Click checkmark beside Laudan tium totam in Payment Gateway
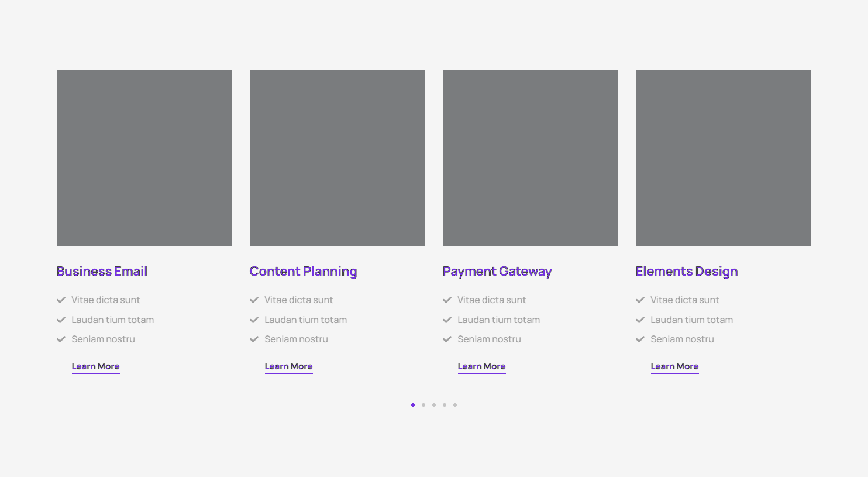 point(447,320)
